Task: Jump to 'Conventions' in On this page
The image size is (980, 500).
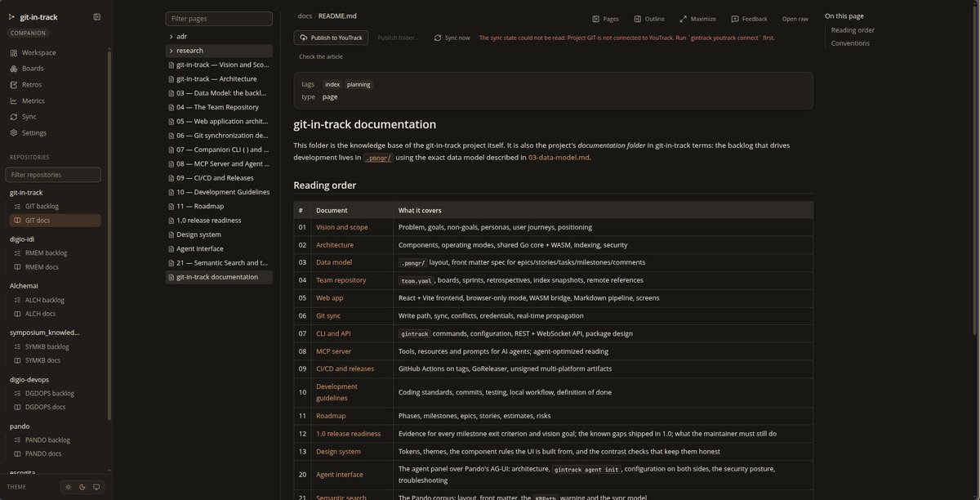Action: coord(850,43)
